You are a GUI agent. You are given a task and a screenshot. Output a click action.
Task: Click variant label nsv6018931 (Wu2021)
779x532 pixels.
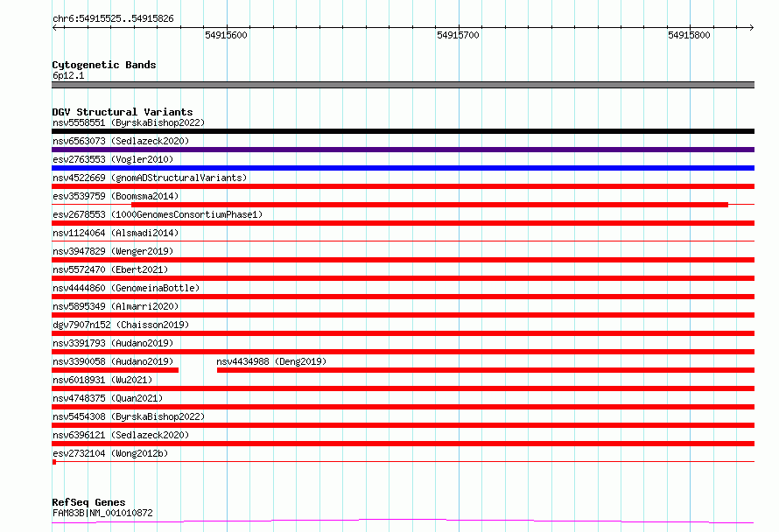(x=102, y=380)
